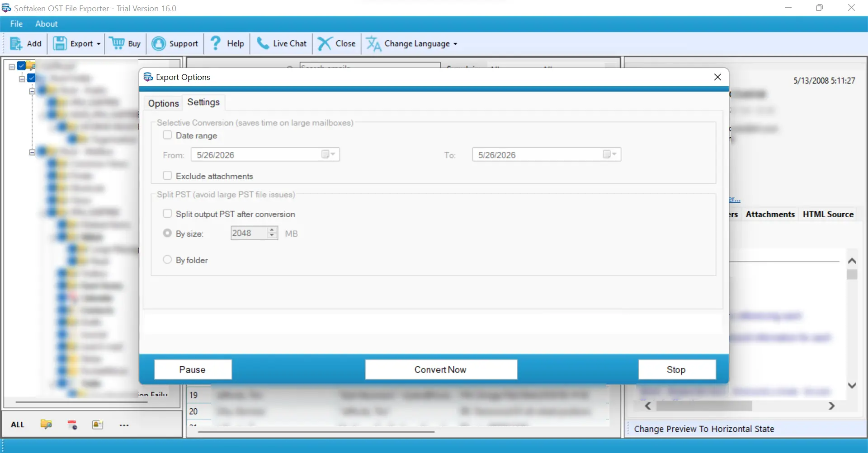This screenshot has height=453, width=868.
Task: Click the To date 5/26/2026 field
Action: click(547, 154)
